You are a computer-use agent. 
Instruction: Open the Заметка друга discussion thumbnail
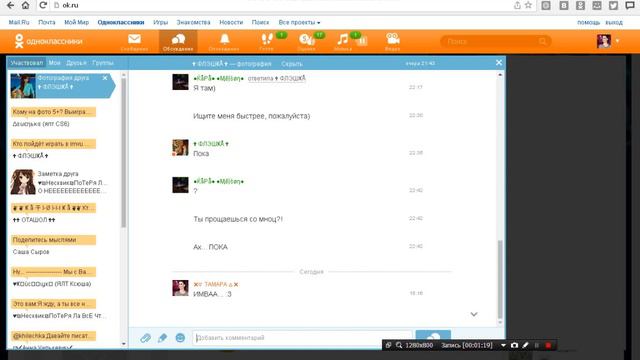tap(22, 182)
